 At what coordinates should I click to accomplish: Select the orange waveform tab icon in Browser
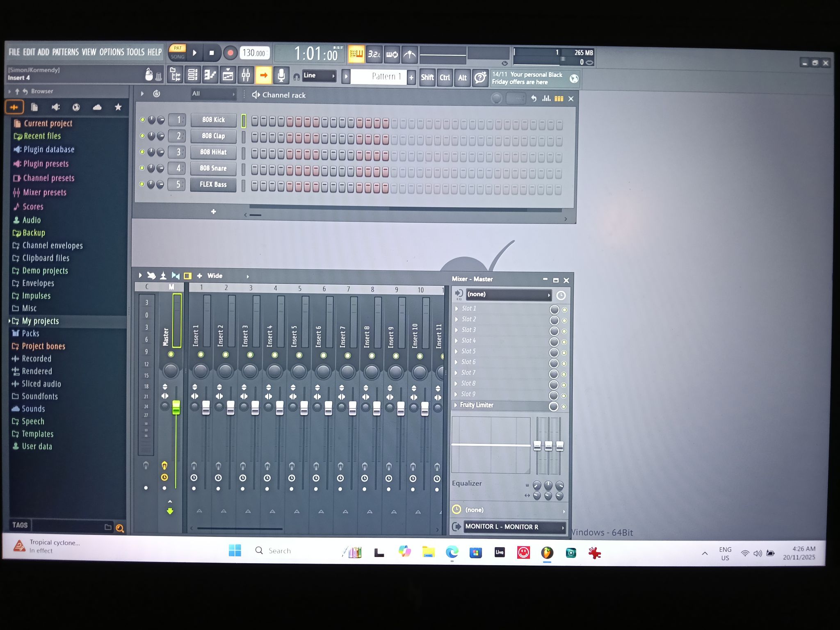(x=14, y=107)
